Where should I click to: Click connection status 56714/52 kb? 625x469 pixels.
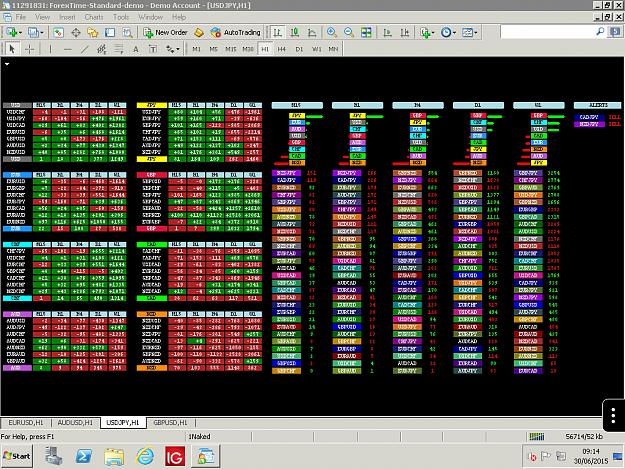click(x=584, y=437)
